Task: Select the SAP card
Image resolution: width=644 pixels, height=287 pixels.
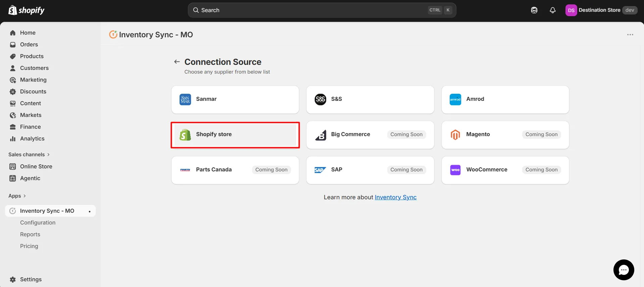Action: (x=370, y=170)
